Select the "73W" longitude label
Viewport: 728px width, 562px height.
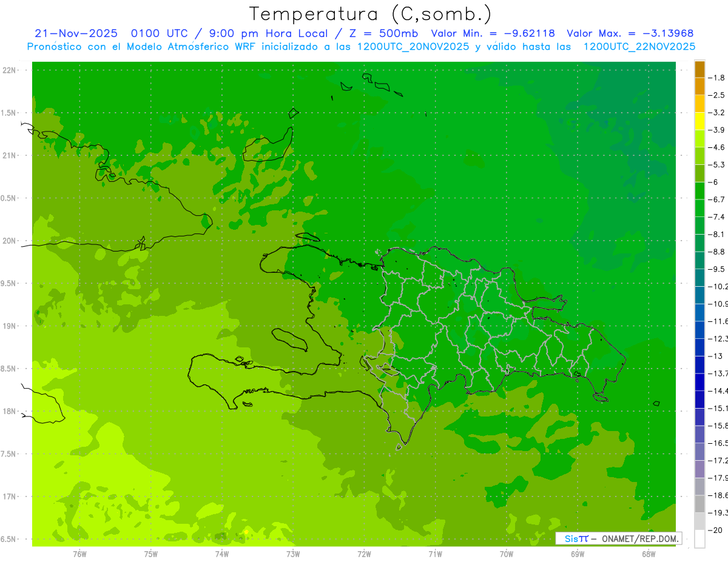(x=293, y=554)
